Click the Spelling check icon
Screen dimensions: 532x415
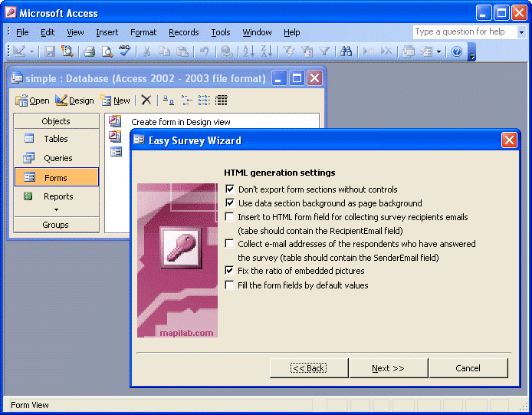point(125,51)
